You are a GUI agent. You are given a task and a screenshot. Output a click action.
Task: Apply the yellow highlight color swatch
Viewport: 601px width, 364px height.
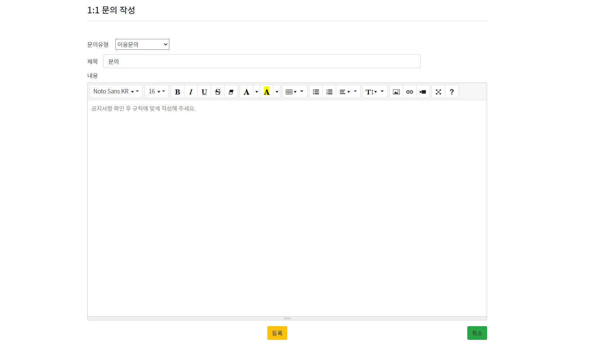pos(266,92)
